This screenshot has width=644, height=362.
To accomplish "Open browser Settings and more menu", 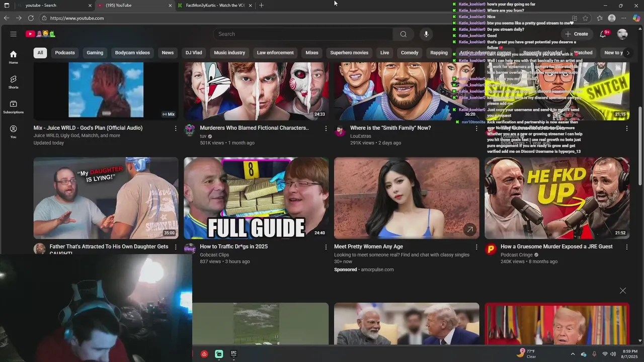I will [624, 18].
